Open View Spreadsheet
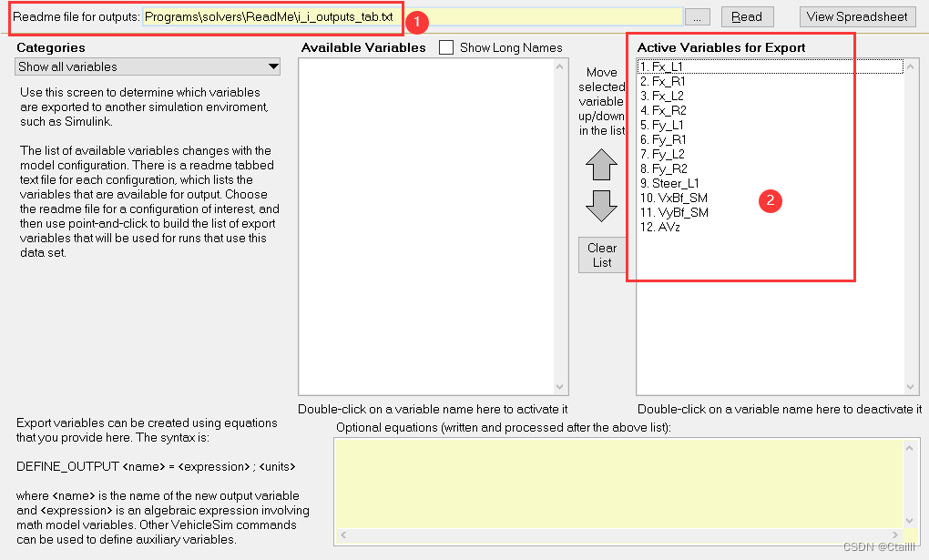The height and width of the screenshot is (560, 929). (857, 16)
